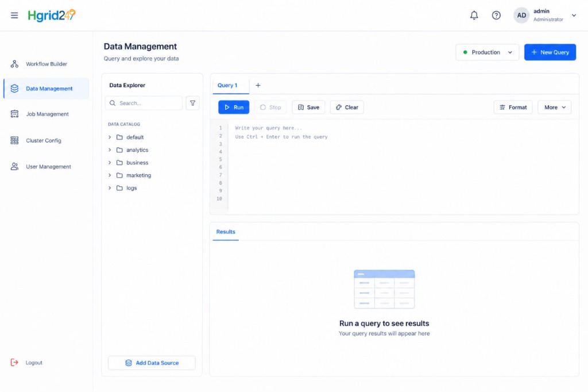This screenshot has height=392, width=588.
Task: Run the query with the Run button
Action: (234, 107)
